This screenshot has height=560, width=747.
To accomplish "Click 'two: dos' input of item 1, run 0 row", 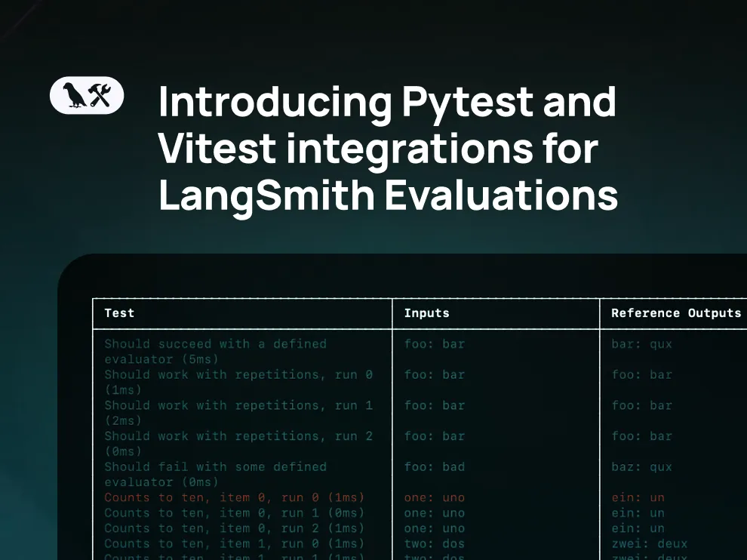I will point(435,543).
